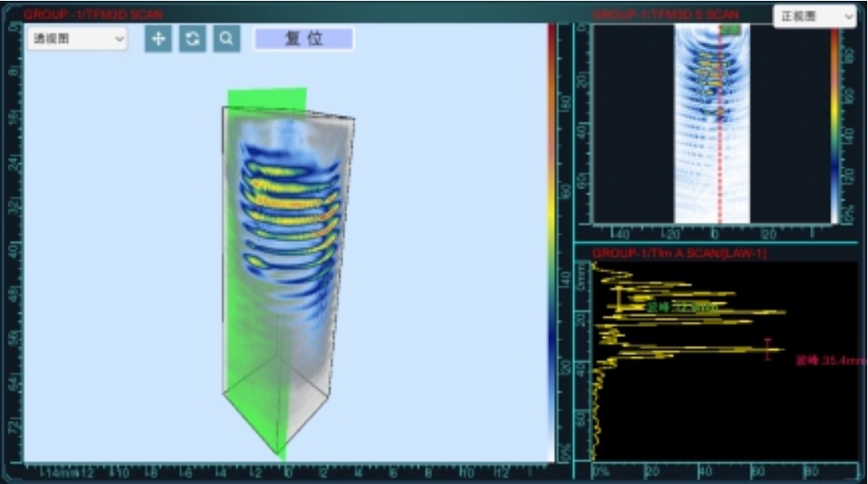The height and width of the screenshot is (484, 868).
Task: Click the yellow gate marker in A-scan
Action: pyautogui.click(x=620, y=300)
